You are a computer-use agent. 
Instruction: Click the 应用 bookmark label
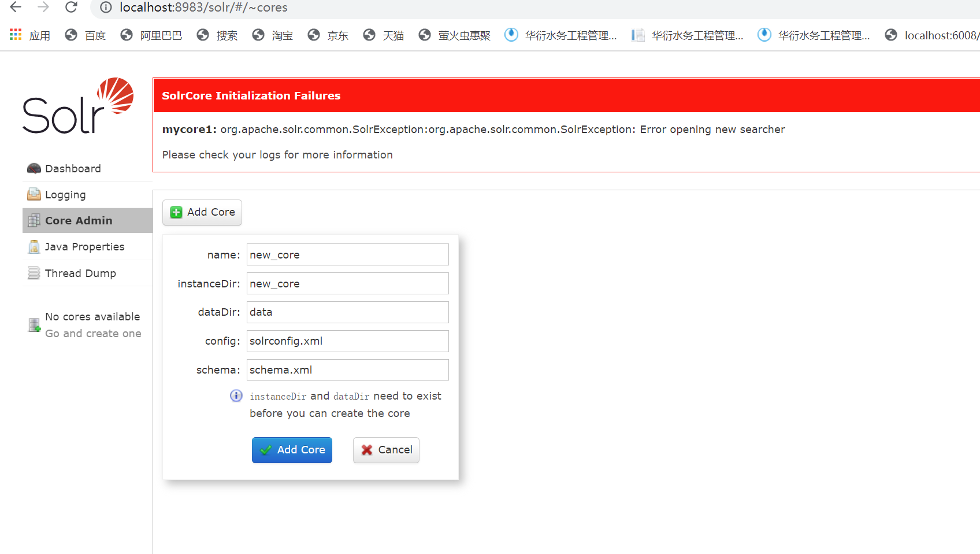point(40,35)
